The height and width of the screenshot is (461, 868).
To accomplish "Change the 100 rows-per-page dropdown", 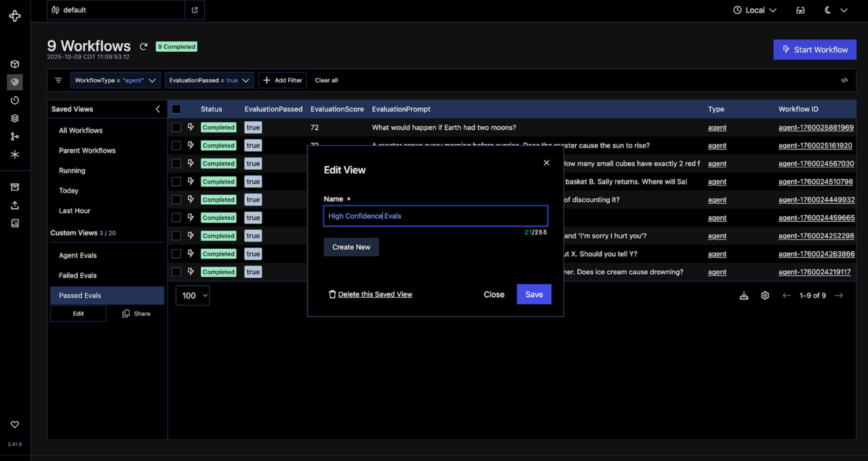I will click(x=193, y=296).
